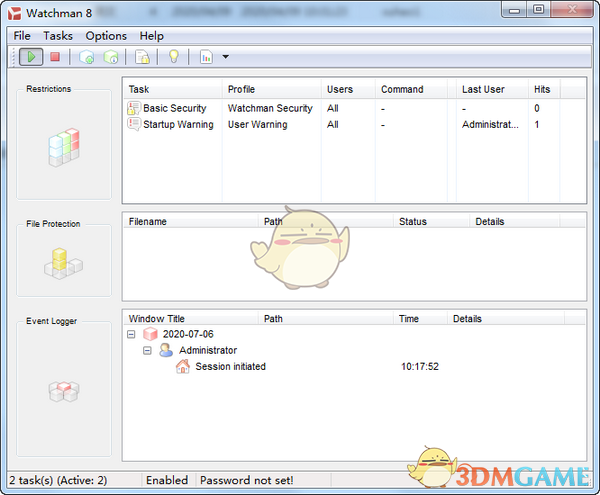Click the Users column header
Image resolution: width=600 pixels, height=495 pixels.
click(x=348, y=89)
